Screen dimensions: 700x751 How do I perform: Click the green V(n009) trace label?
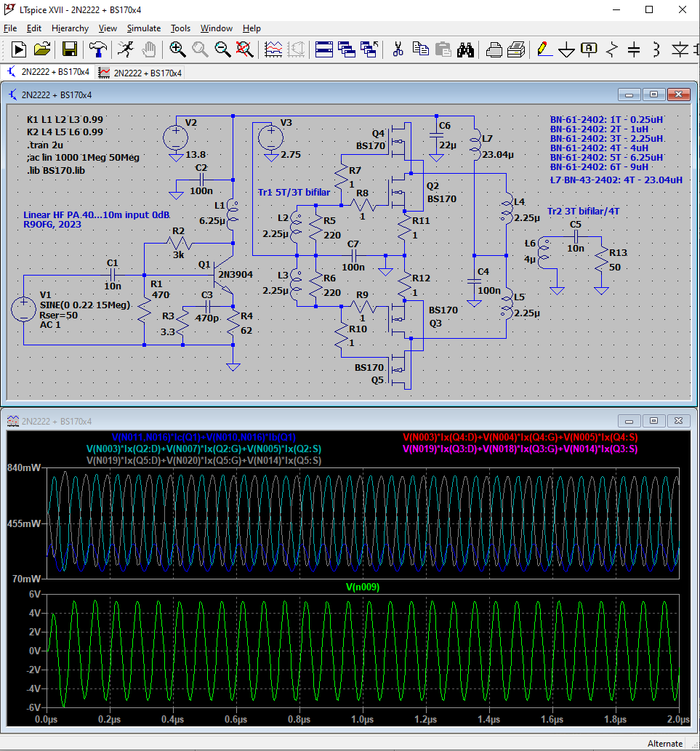click(x=363, y=587)
